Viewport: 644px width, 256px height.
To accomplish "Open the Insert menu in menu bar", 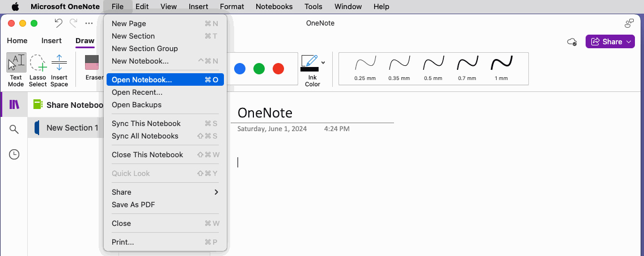I will click(x=198, y=7).
